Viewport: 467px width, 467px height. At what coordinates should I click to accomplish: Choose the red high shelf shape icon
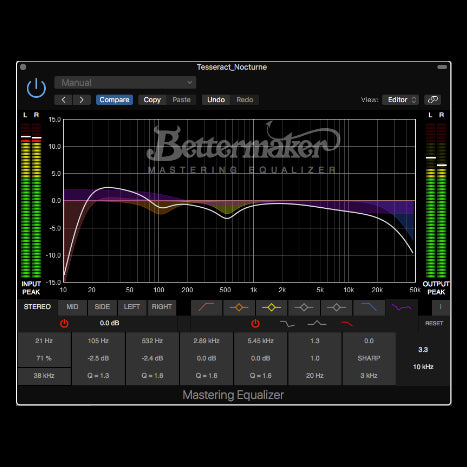pos(347,324)
